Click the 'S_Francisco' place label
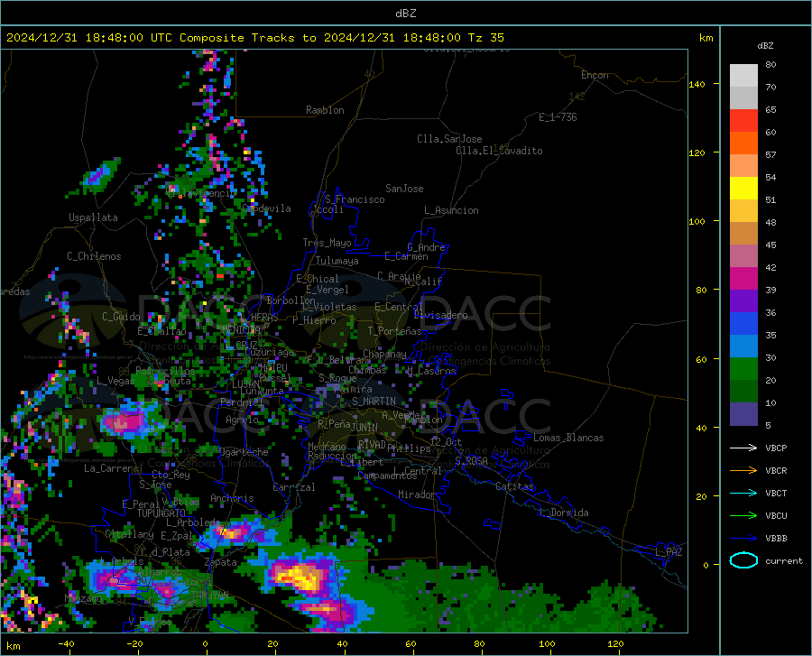The height and width of the screenshot is (656, 812). (x=355, y=199)
